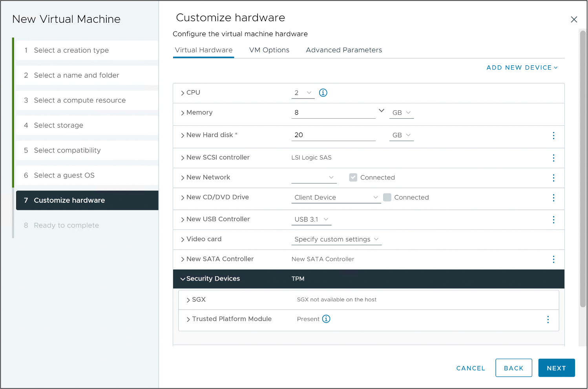Expand the New Network row
The image size is (588, 389).
[x=183, y=178]
